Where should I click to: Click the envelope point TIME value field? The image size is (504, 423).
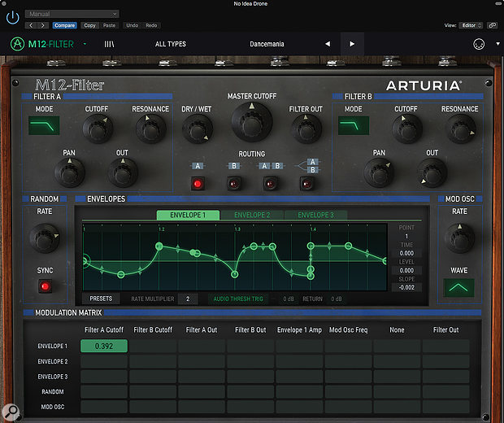(x=406, y=253)
